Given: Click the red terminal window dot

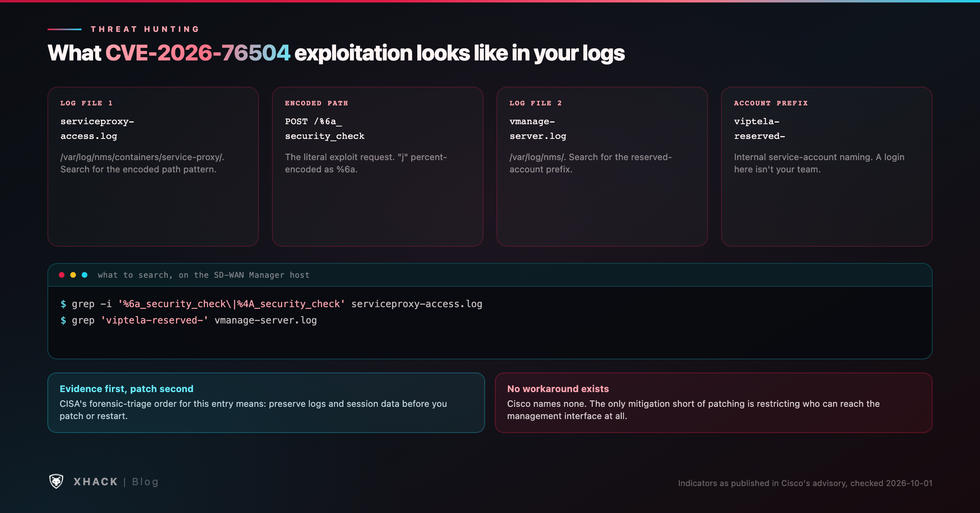Looking at the screenshot, I should point(62,275).
